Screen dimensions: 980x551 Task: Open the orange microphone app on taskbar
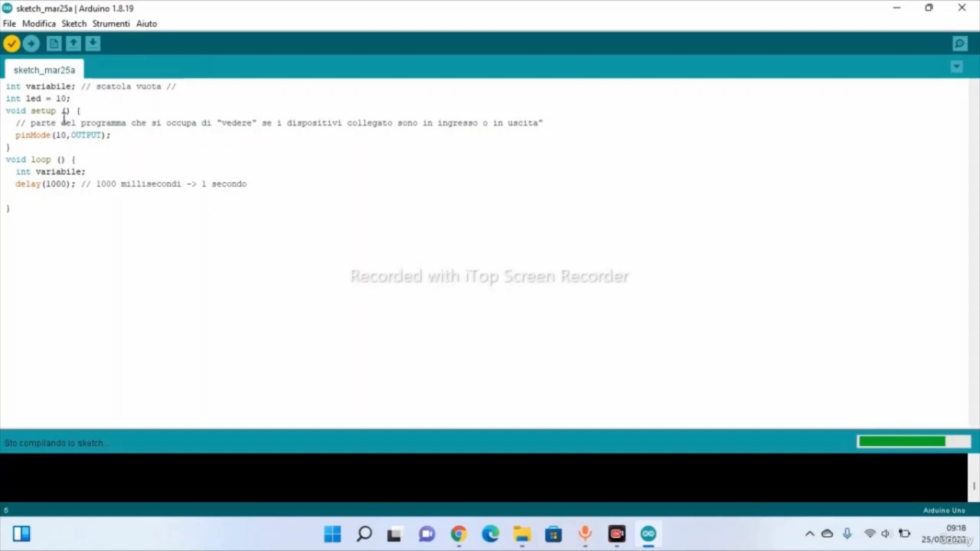point(585,534)
